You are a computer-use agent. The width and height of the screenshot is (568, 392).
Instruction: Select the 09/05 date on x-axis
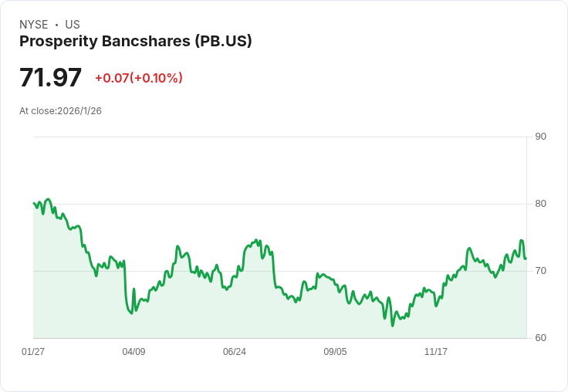(x=335, y=352)
